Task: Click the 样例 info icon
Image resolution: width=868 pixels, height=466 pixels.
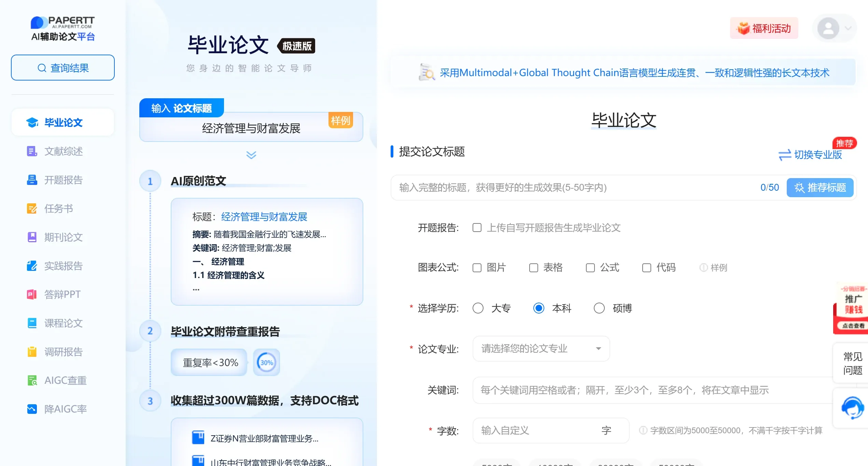Action: point(703,268)
